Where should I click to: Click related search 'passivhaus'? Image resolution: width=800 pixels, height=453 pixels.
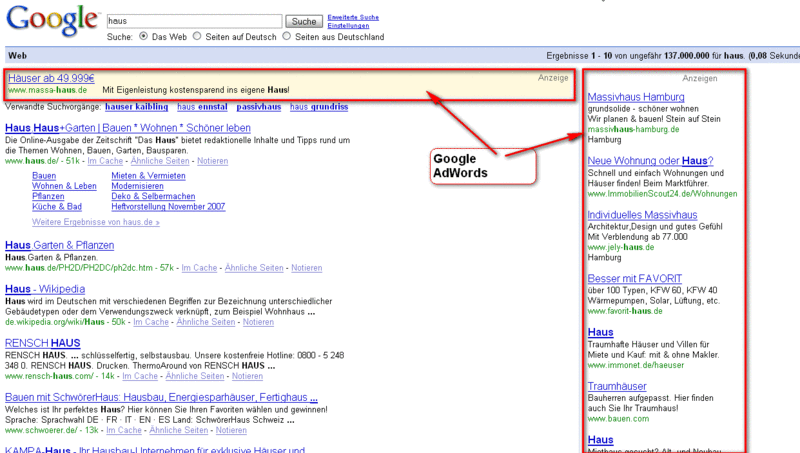pos(259,107)
